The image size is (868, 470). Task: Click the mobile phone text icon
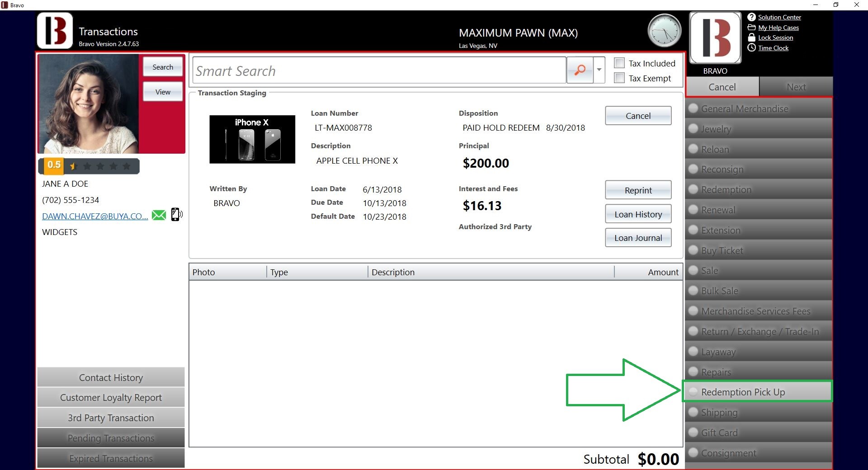tap(176, 214)
